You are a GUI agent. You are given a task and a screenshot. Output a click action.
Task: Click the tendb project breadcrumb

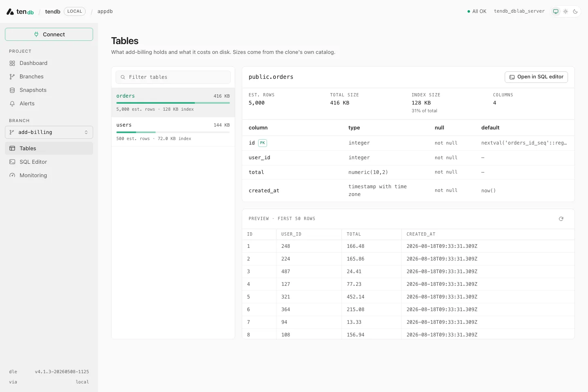pos(53,11)
